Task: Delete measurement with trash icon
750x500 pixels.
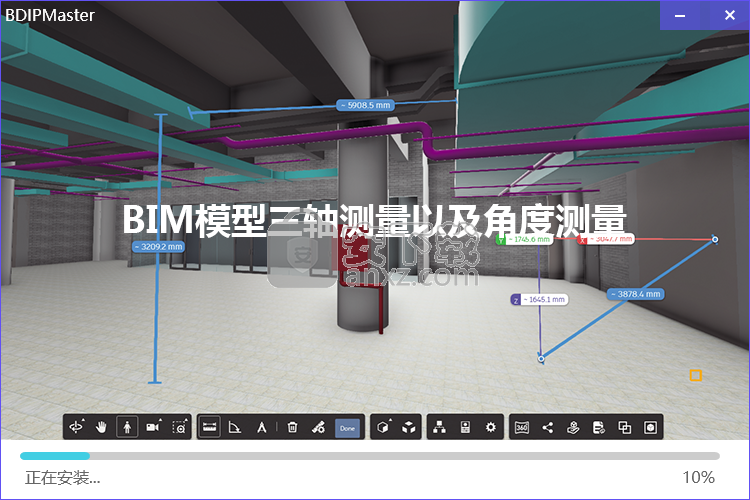Action: tap(292, 427)
